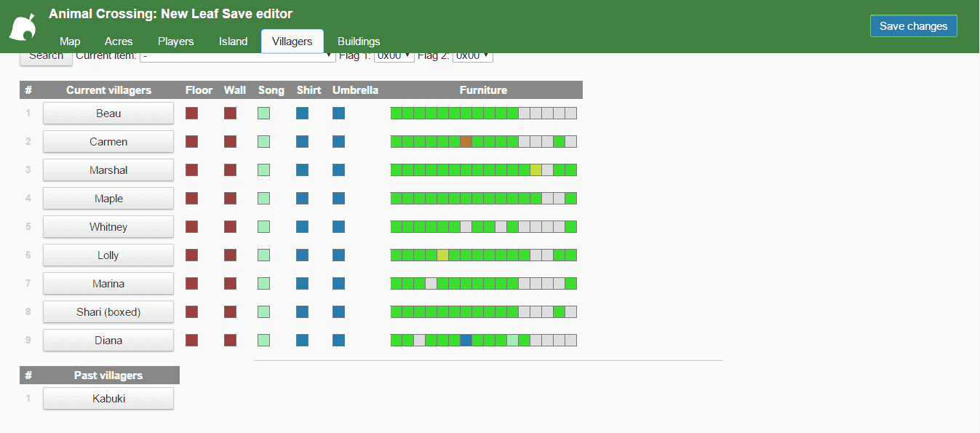Open the Map tab
This screenshot has width=980, height=433.
coord(70,41)
